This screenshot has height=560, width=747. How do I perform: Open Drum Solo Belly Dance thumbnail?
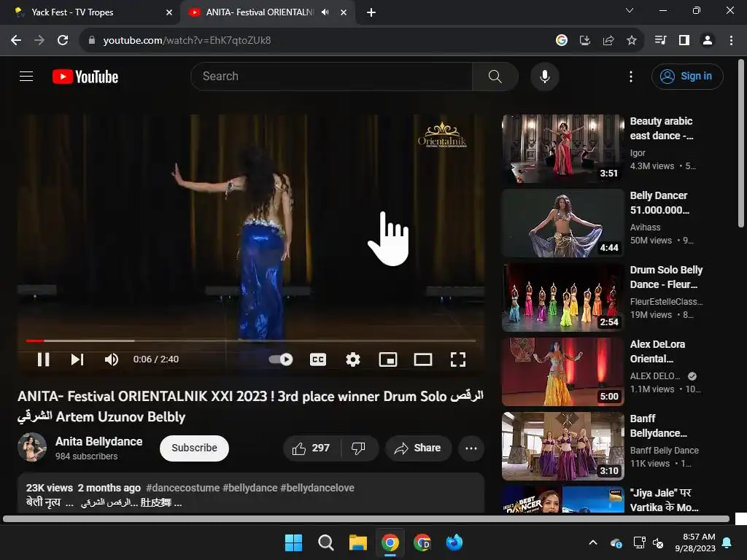click(x=562, y=297)
